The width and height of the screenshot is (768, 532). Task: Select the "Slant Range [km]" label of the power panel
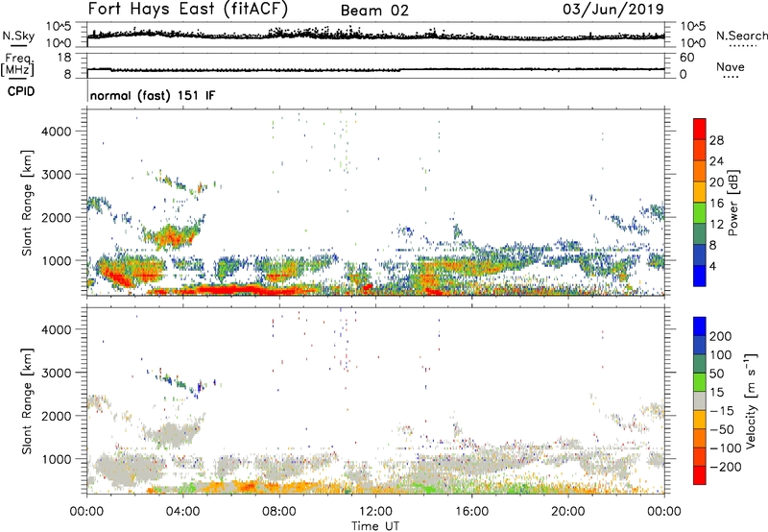[x=27, y=204]
